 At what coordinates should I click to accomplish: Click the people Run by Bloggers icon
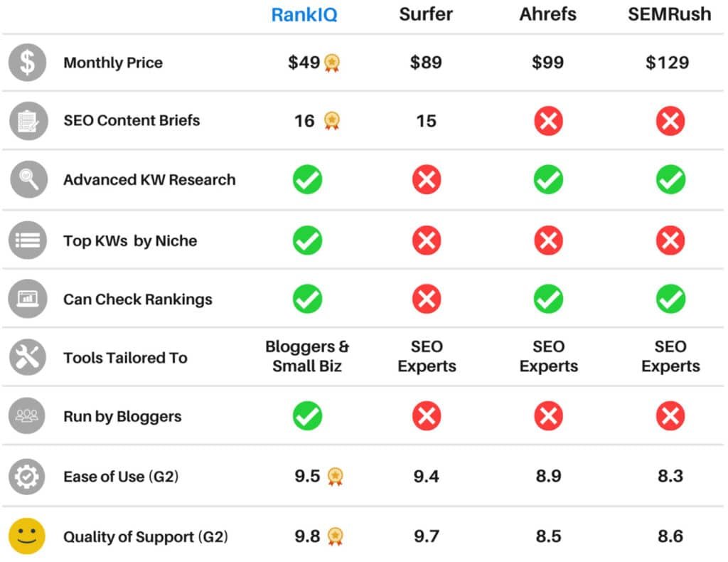pos(27,416)
